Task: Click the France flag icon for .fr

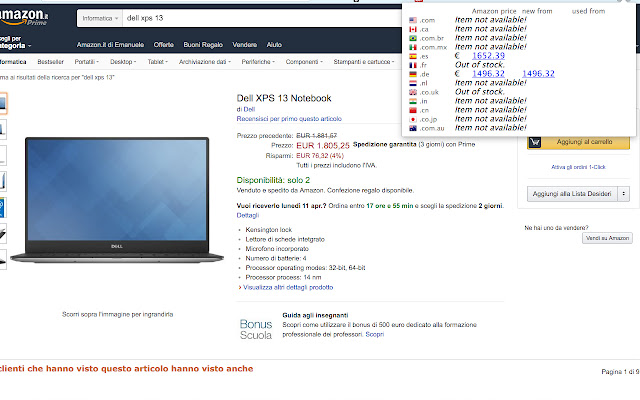Action: pyautogui.click(x=413, y=65)
